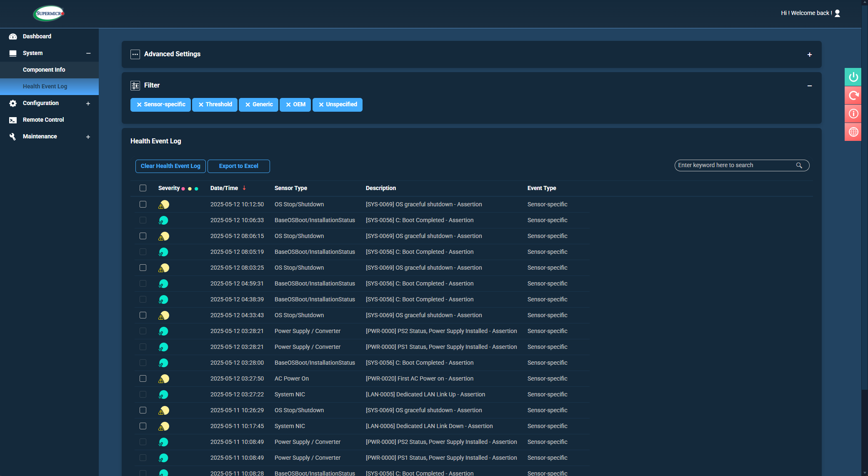Click the Dashboard gauge icon
This screenshot has width=868, height=476.
point(13,37)
